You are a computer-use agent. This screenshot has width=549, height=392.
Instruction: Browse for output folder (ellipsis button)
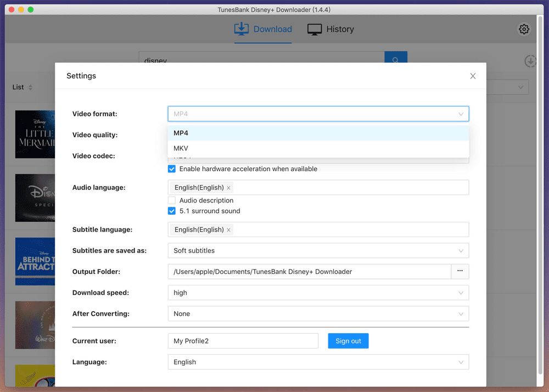[460, 271]
